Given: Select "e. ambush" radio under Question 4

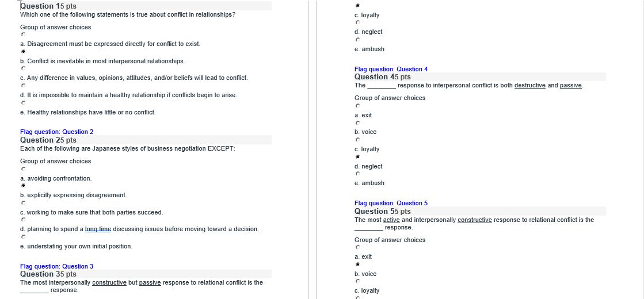Looking at the screenshot, I should [357, 174].
